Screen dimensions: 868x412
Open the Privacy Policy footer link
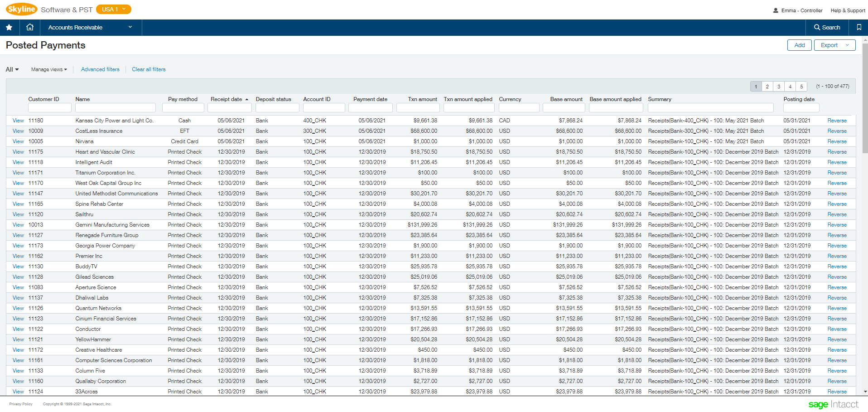(21, 404)
